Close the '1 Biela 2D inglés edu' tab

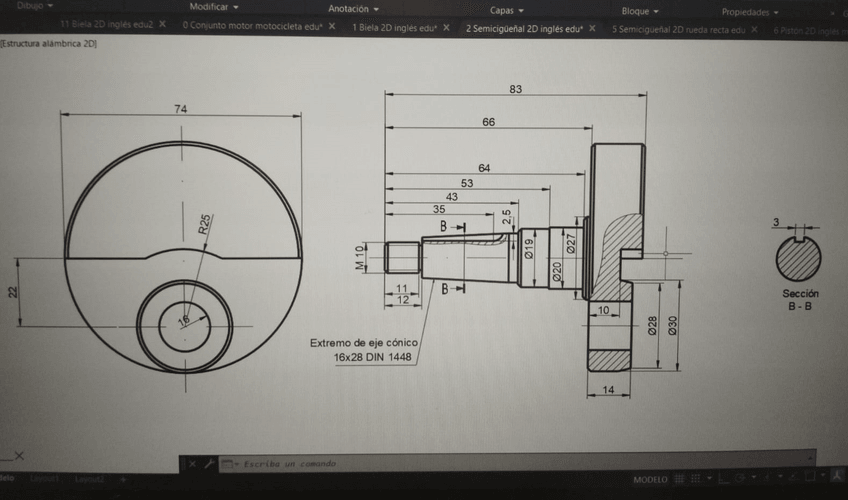(x=446, y=28)
